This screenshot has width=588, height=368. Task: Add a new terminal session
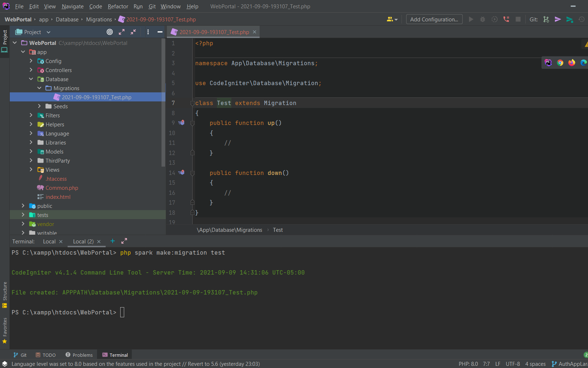[x=113, y=241]
